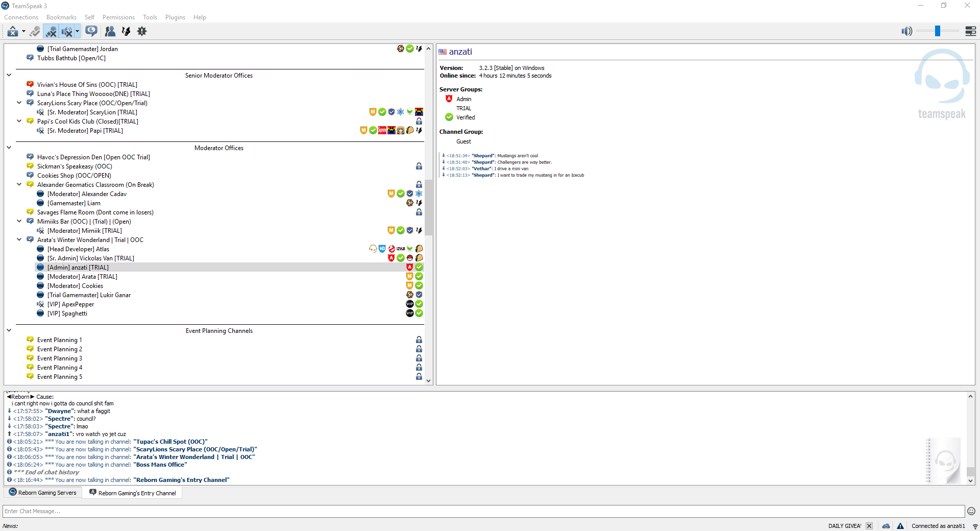
Task: Collapse the Event Planning Channels section
Action: (9, 331)
